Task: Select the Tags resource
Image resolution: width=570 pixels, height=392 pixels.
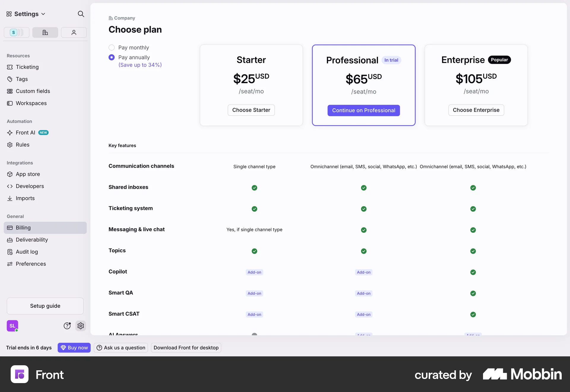Action: [21, 79]
